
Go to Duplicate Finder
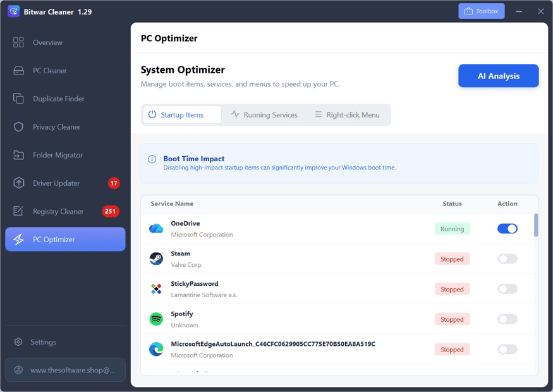point(65,99)
